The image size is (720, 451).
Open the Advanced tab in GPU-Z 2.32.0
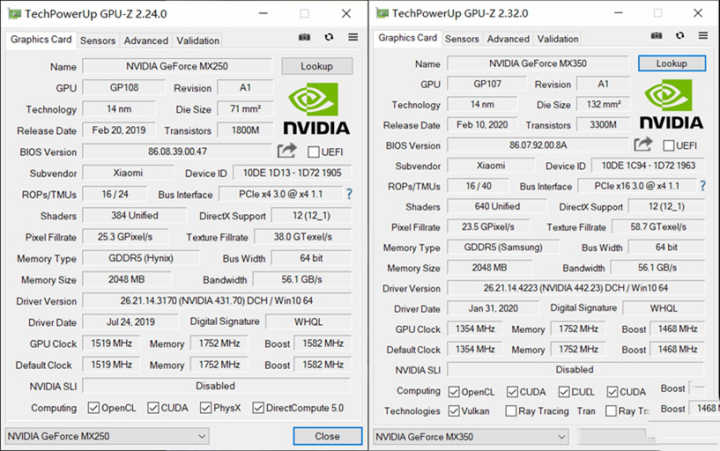click(x=508, y=39)
